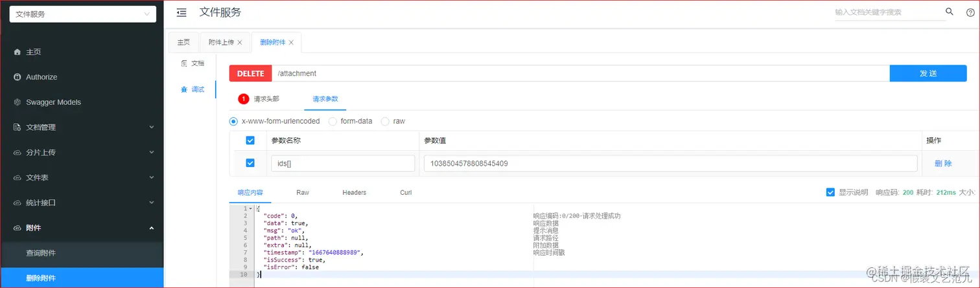The width and height of the screenshot is (980, 288).
Task: Select x-www-form-urlencoded radio option
Action: pyautogui.click(x=234, y=121)
